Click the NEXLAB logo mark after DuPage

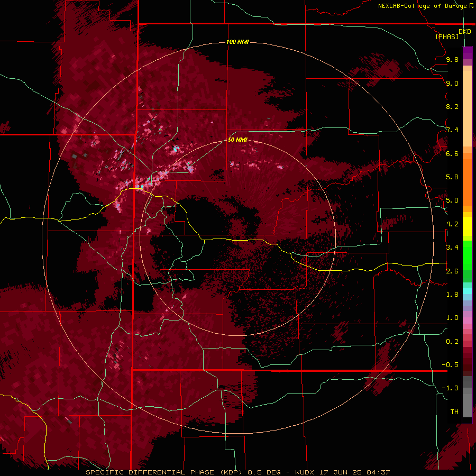point(471,5)
